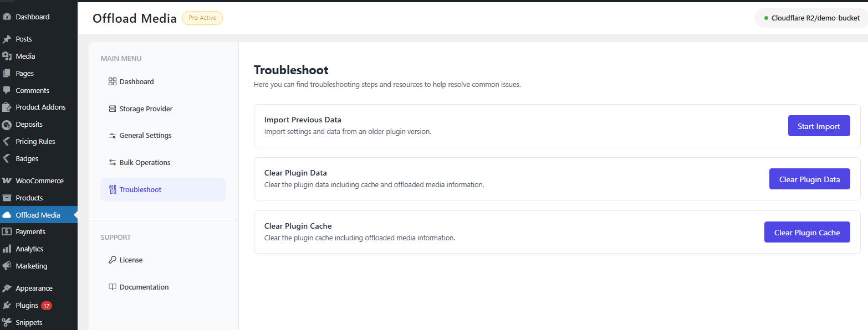868x330 pixels.
Task: Click the Bulk Operations arrows icon
Action: point(113,163)
